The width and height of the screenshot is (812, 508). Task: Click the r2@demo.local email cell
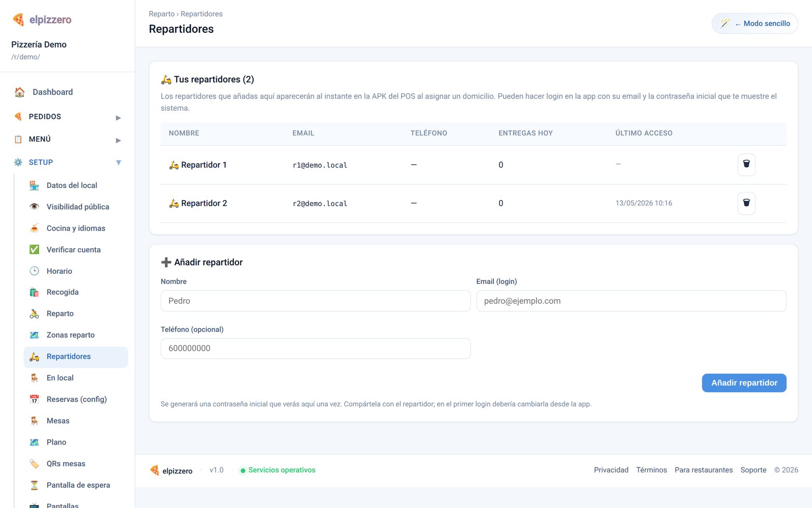(x=320, y=204)
